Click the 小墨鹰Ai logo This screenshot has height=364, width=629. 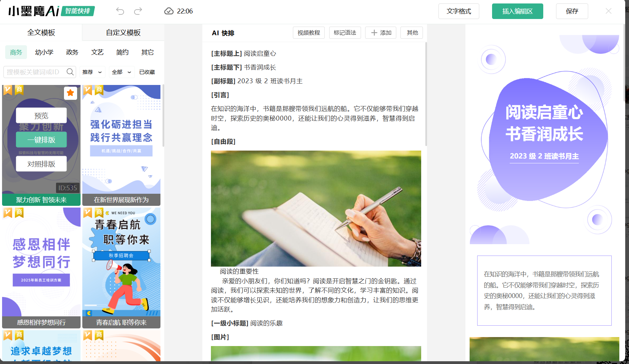(34, 11)
